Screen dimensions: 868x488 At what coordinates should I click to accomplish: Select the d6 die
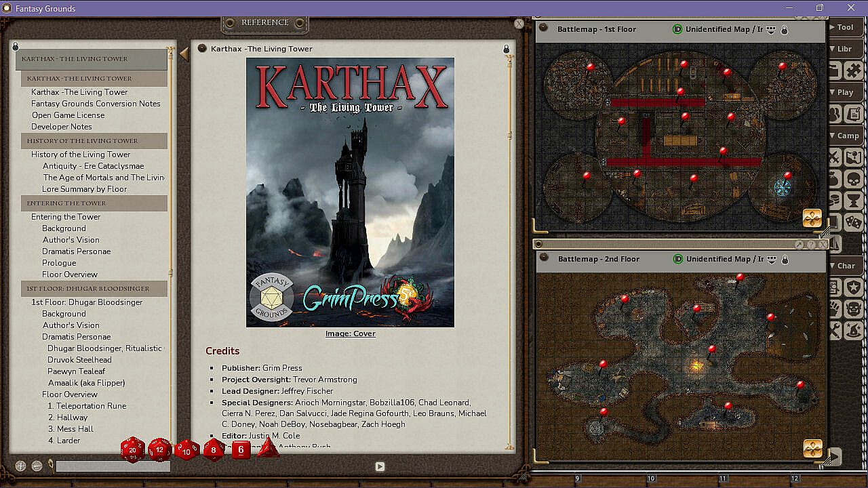pos(241,449)
